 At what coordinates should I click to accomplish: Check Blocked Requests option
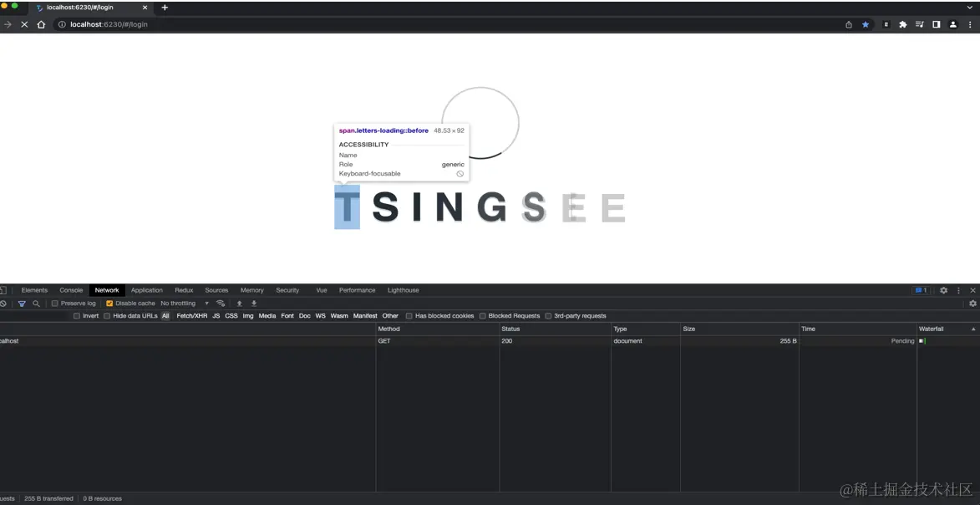[483, 316]
